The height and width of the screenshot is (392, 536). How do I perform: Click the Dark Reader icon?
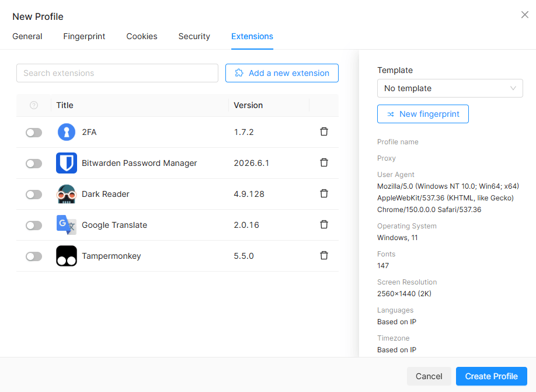click(x=67, y=194)
